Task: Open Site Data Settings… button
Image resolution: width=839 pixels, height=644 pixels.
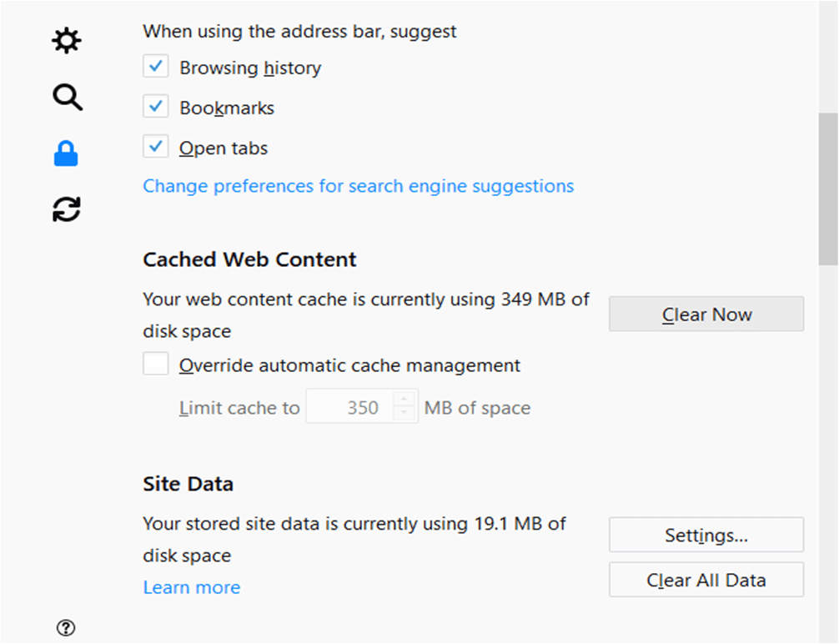Action: point(706,535)
